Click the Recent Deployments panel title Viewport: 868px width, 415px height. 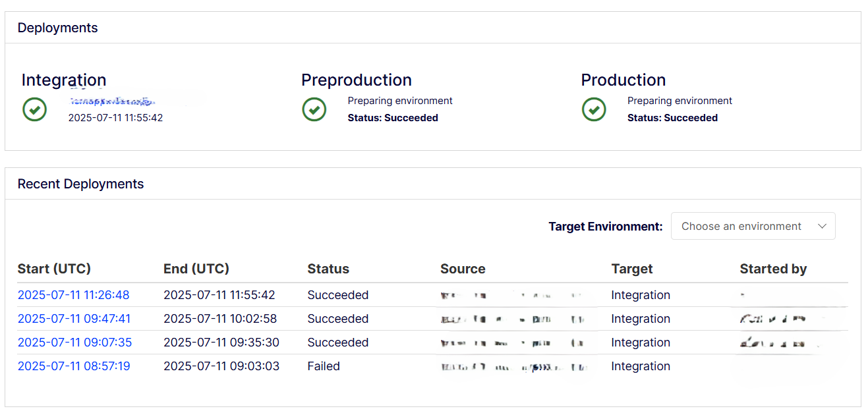coord(80,184)
